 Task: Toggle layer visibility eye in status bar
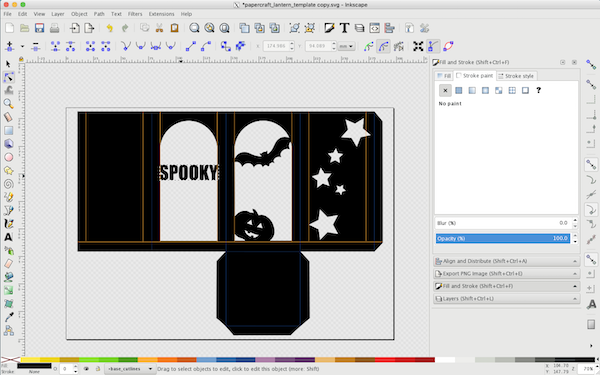[86, 369]
